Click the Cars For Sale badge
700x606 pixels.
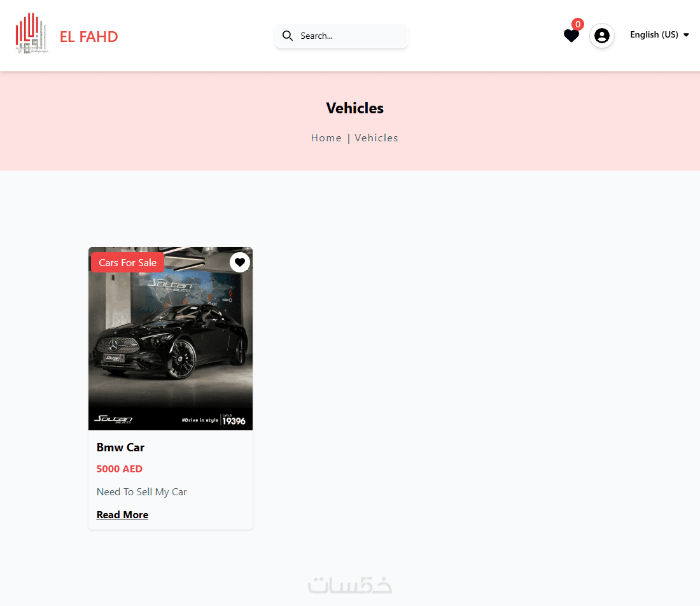[128, 263]
